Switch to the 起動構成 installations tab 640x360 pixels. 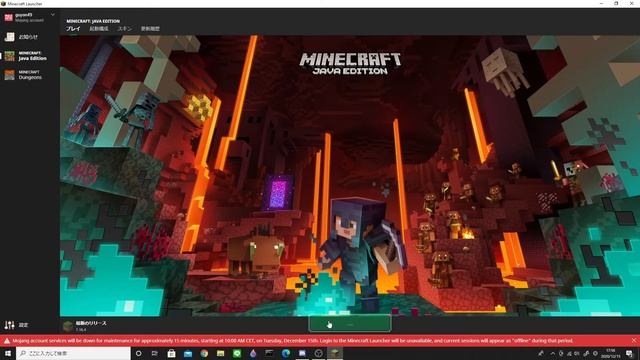tap(99, 29)
